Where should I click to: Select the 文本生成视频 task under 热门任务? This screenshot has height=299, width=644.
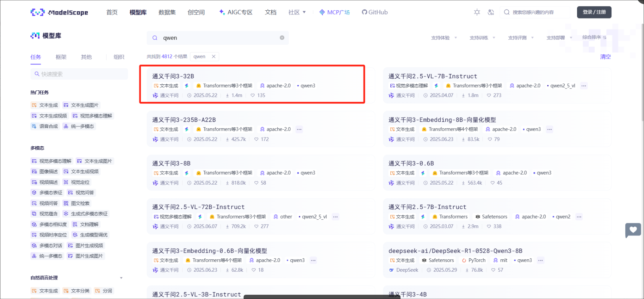[49, 116]
